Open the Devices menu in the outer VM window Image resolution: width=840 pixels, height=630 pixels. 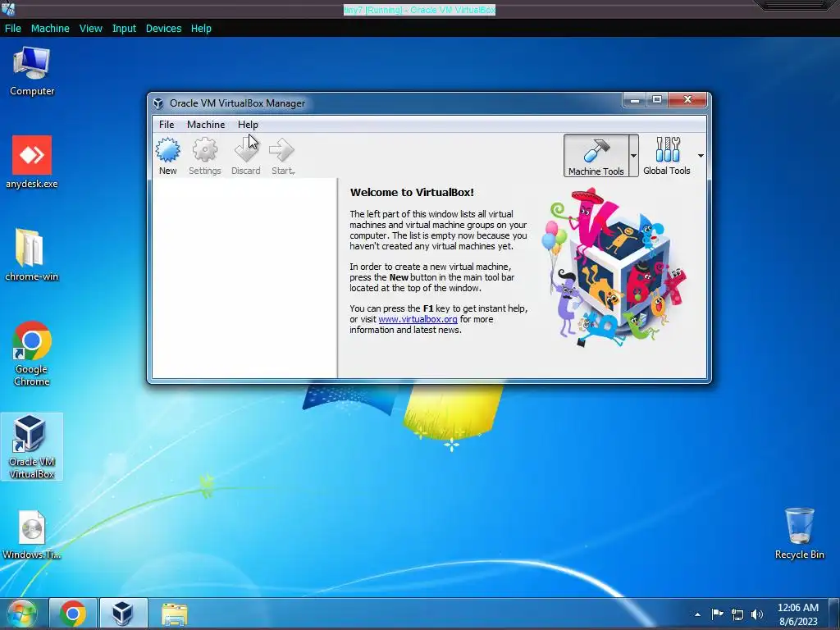coord(163,29)
